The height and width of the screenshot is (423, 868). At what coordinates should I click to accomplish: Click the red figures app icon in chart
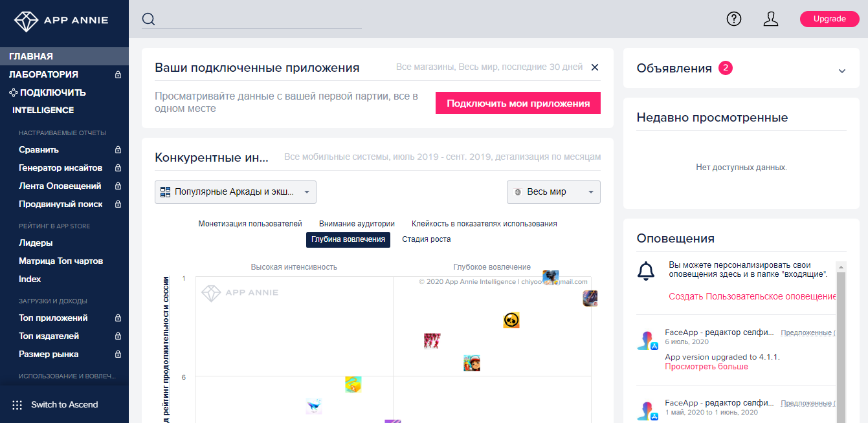(x=432, y=341)
